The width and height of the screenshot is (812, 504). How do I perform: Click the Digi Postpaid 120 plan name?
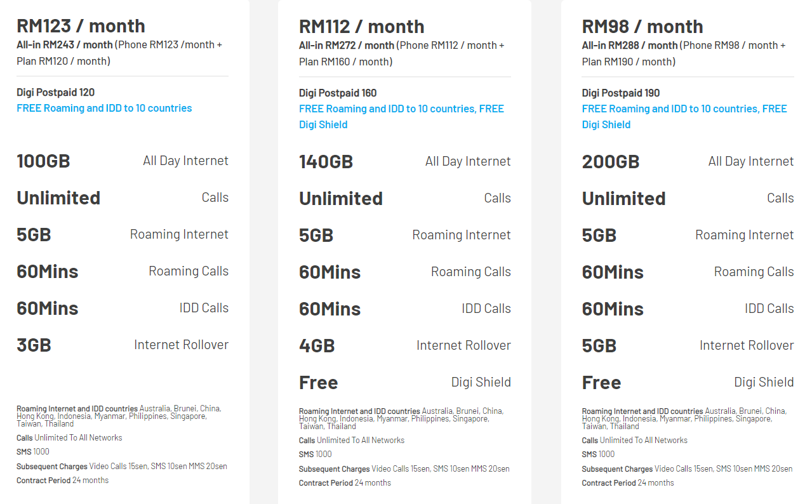[x=56, y=92]
